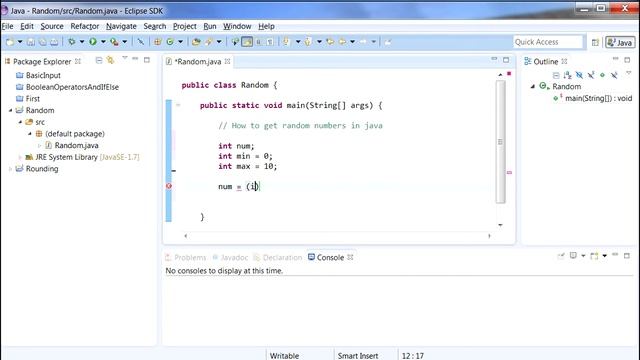The height and width of the screenshot is (360, 640).
Task: Click the Open Perspective icon
Action: click(x=595, y=42)
